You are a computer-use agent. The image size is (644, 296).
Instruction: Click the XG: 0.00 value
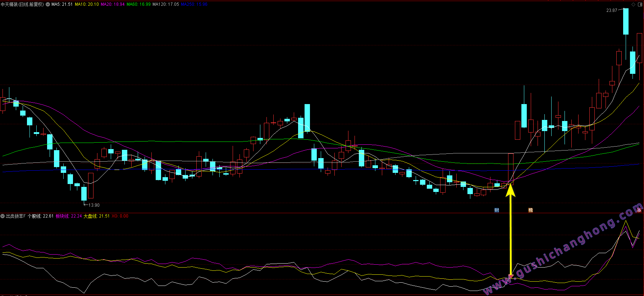(x=120, y=216)
